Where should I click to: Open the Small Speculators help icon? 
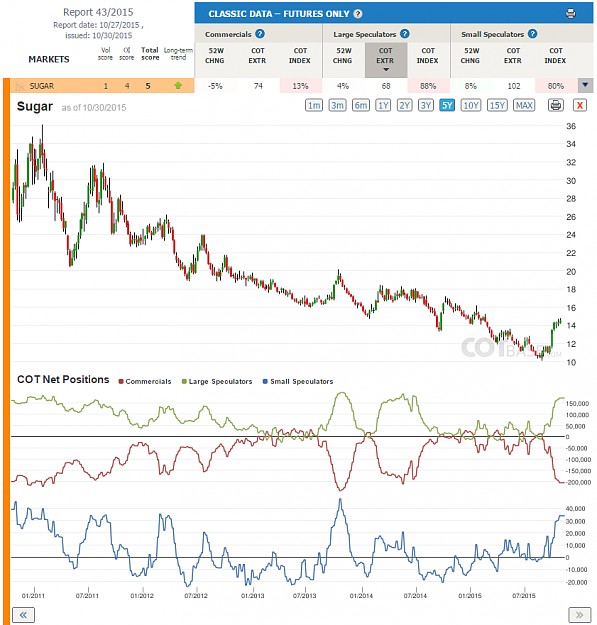pyautogui.click(x=532, y=34)
